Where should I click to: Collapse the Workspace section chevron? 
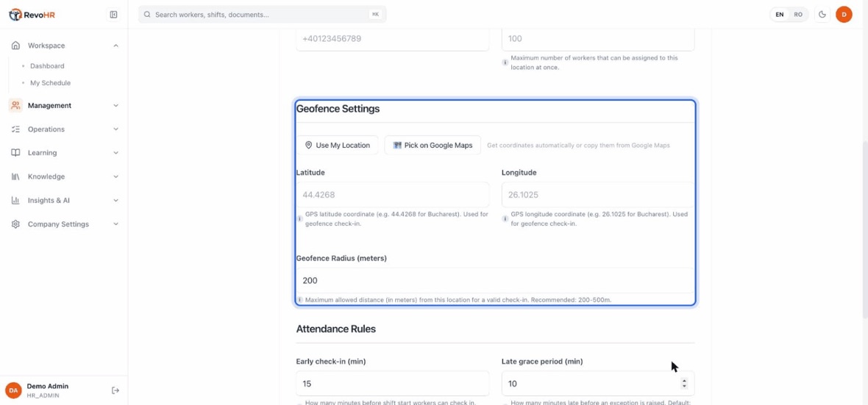pyautogui.click(x=115, y=46)
